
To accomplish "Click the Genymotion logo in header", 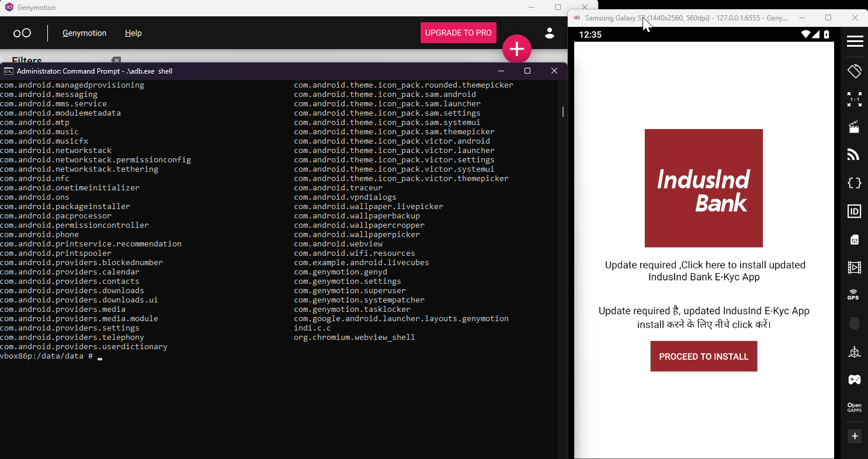I will pyautogui.click(x=22, y=33).
